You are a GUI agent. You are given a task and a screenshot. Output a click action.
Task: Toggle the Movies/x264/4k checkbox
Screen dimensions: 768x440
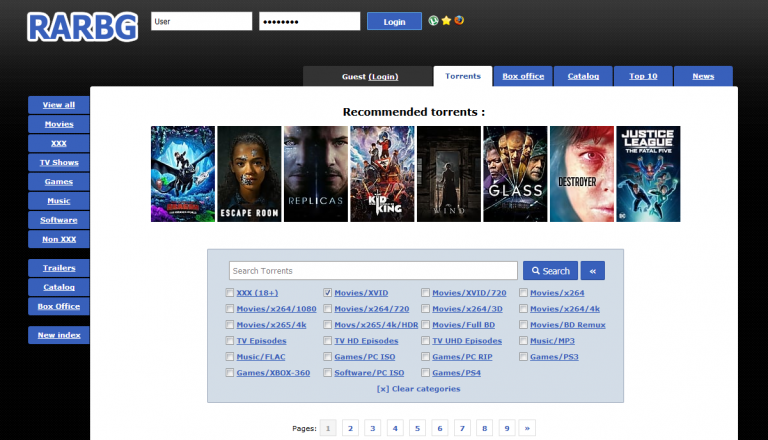point(523,309)
